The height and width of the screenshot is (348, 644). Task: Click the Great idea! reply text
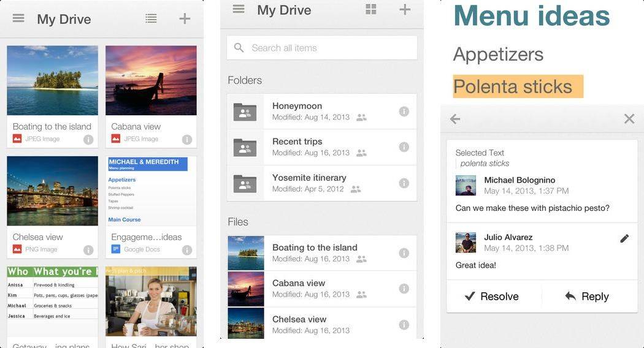[x=475, y=265]
